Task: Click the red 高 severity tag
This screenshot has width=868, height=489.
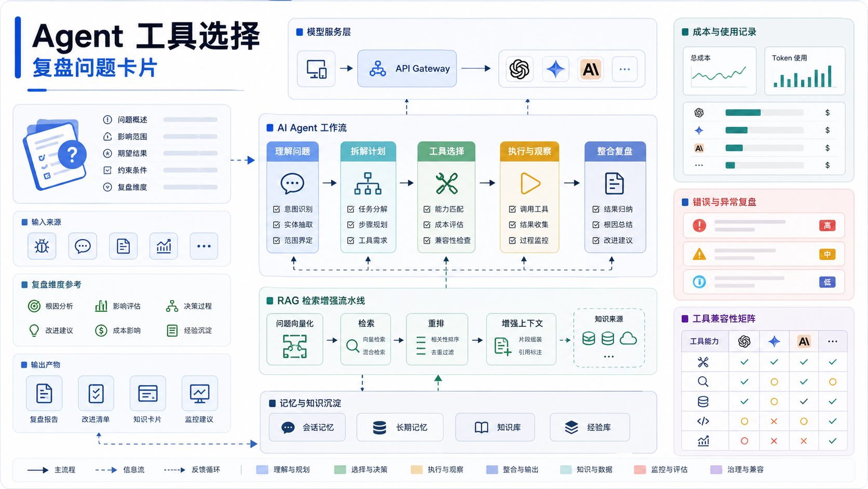Action: coord(828,225)
